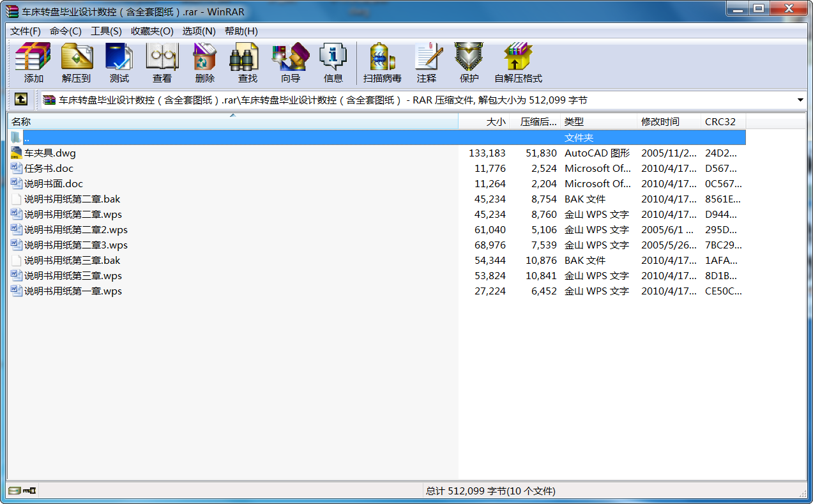Image resolution: width=813 pixels, height=504 pixels.
Task: Sort by 类型 column header
Action: (599, 121)
